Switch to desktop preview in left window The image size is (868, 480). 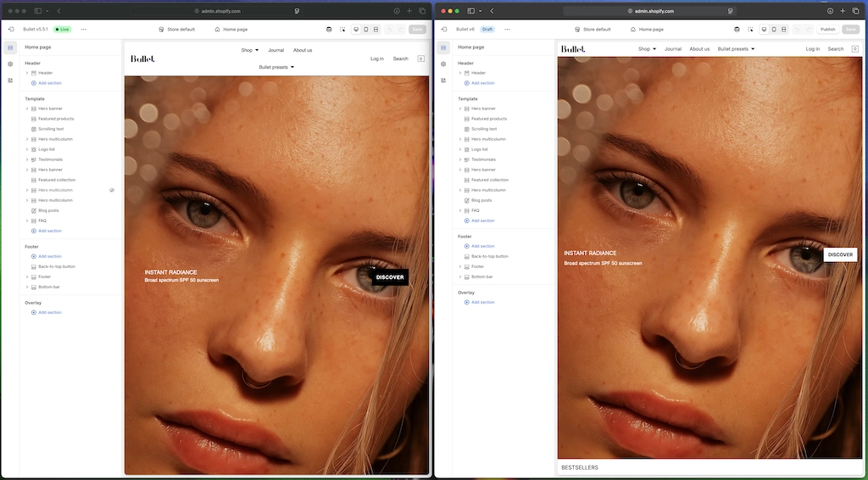(x=356, y=30)
